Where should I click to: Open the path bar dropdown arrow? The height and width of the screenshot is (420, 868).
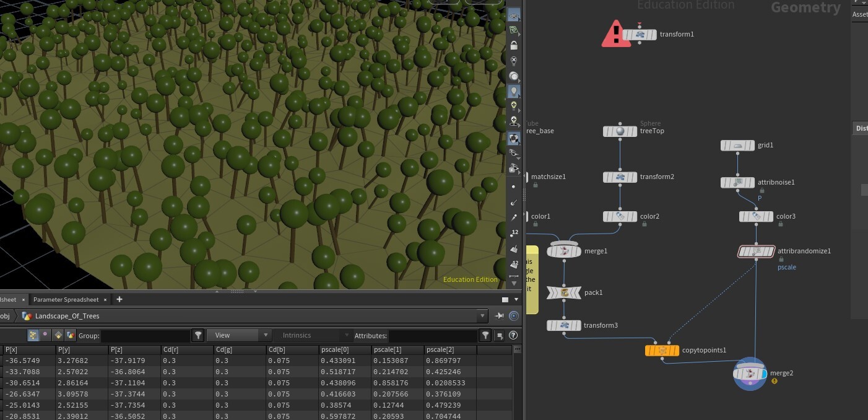coord(482,316)
